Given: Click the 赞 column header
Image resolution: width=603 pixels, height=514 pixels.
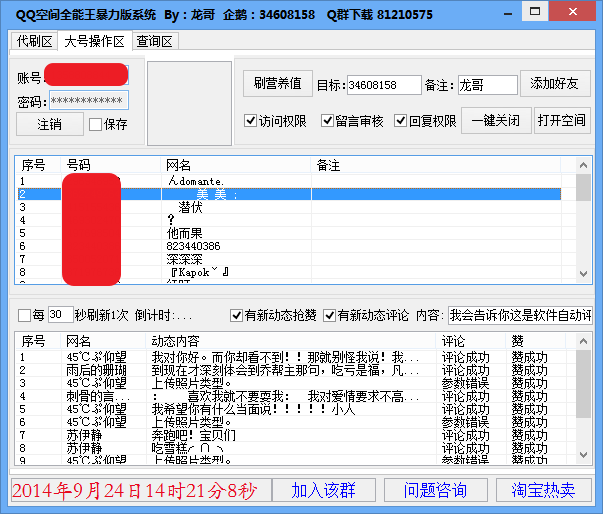Looking at the screenshot, I should (536, 341).
